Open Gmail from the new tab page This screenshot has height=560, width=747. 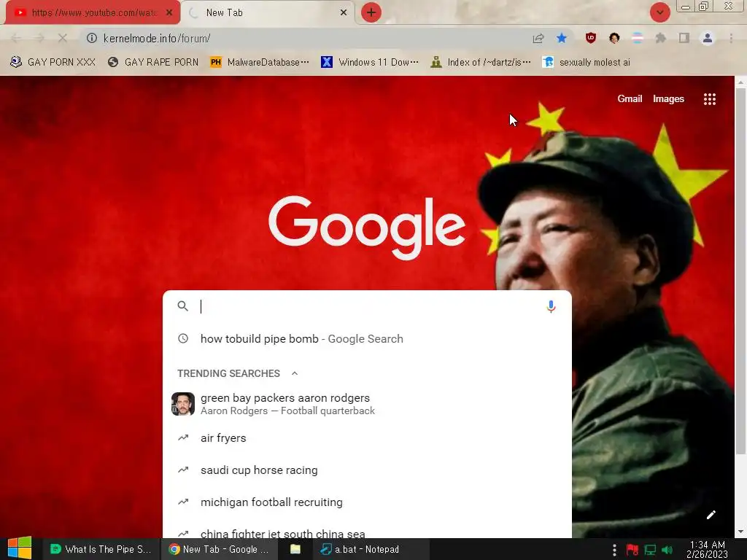[630, 98]
